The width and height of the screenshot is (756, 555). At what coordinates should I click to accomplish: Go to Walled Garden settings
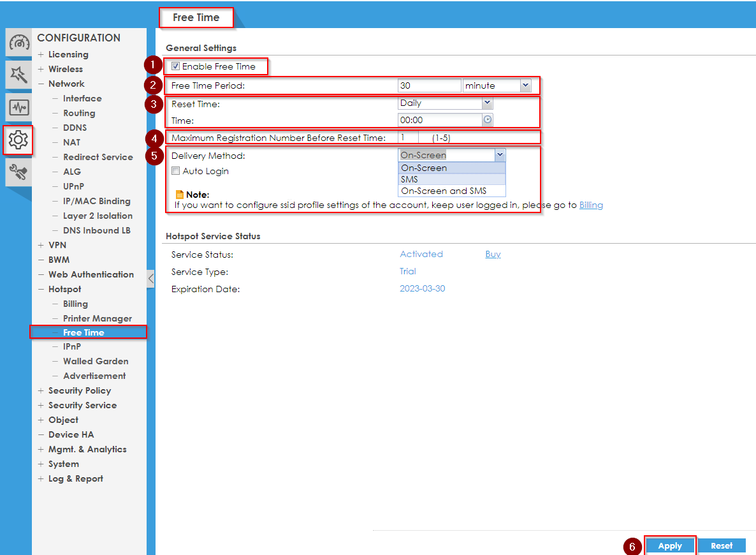click(96, 361)
